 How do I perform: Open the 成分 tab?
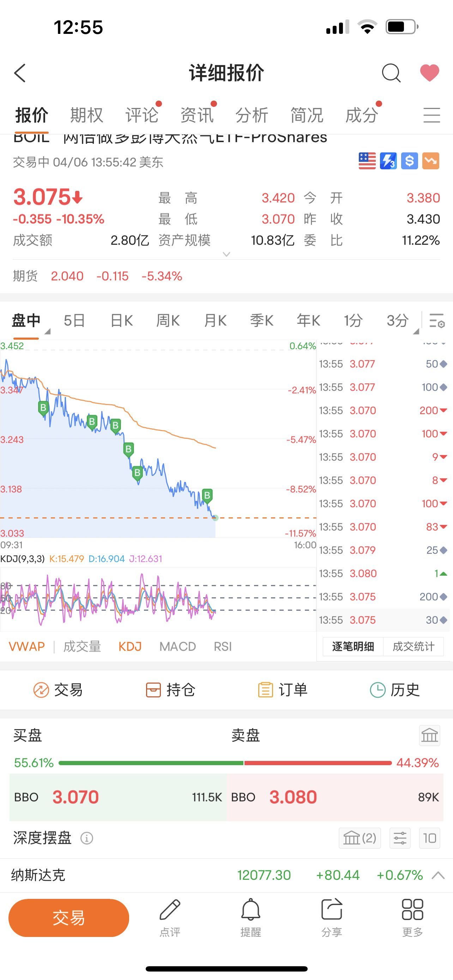362,115
